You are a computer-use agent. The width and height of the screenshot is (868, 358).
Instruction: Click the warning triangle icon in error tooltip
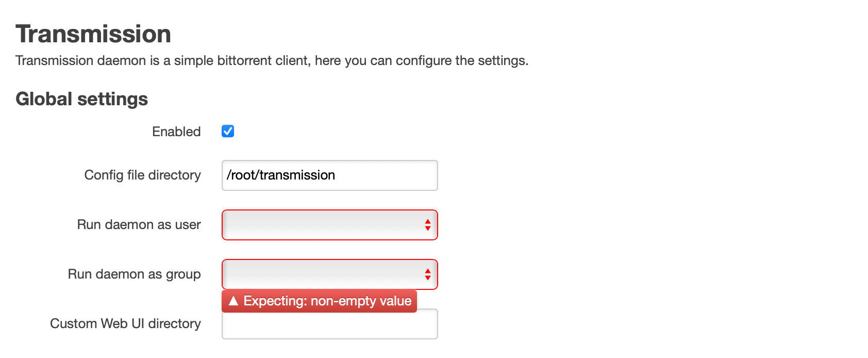[x=233, y=301]
